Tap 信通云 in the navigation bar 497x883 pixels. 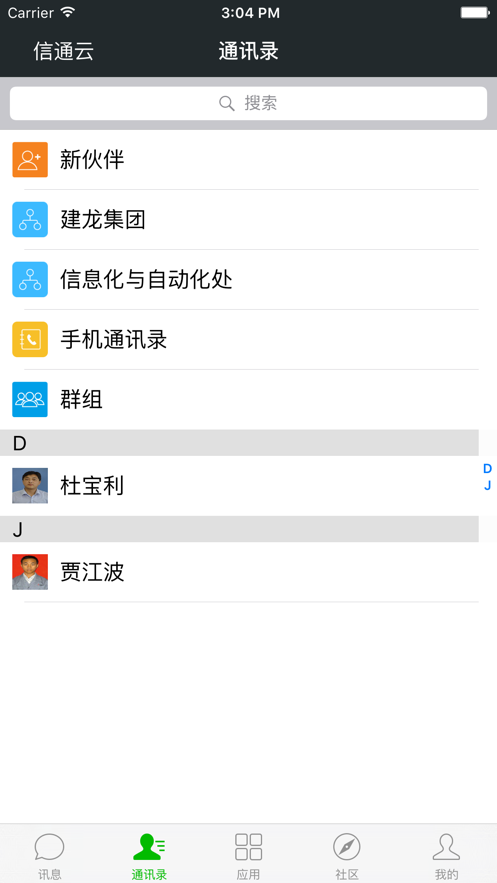tap(63, 52)
